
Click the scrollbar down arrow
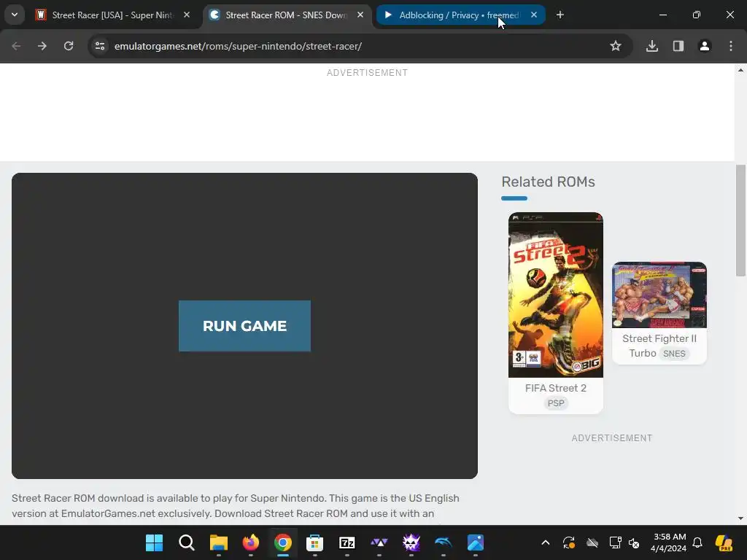click(x=740, y=518)
